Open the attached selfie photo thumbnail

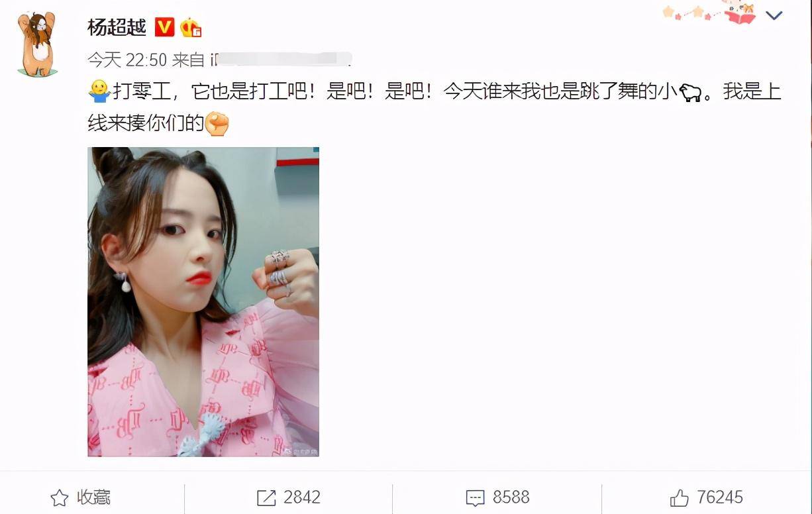203,301
